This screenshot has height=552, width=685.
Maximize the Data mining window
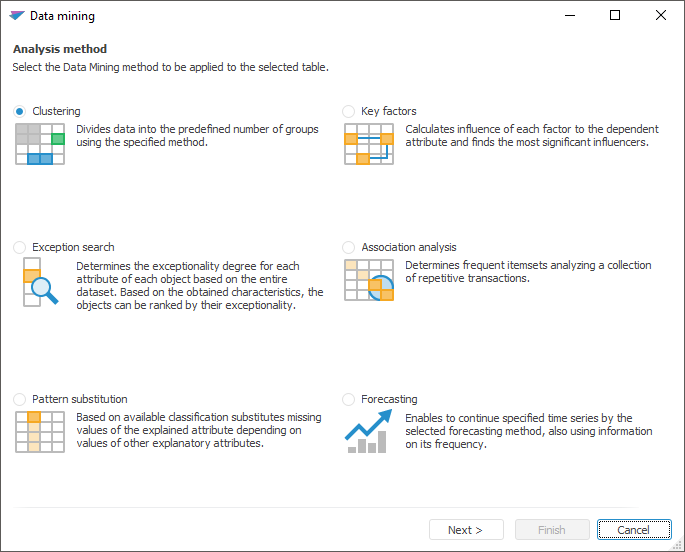point(615,16)
